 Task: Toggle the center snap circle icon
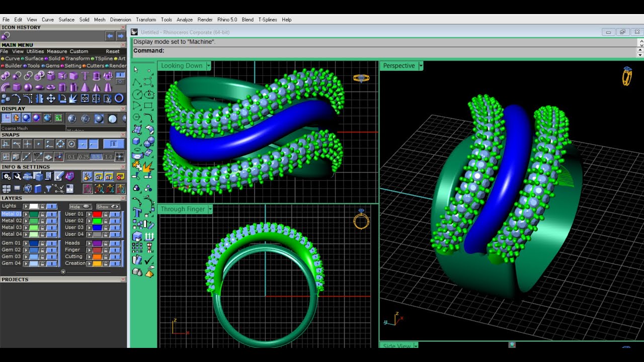click(x=71, y=144)
